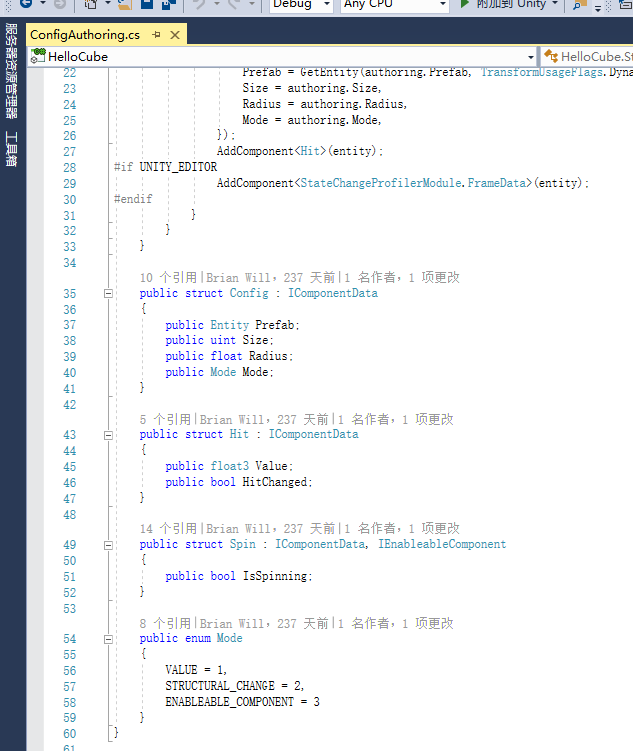Click the Undo arrow icon

(199, 4)
